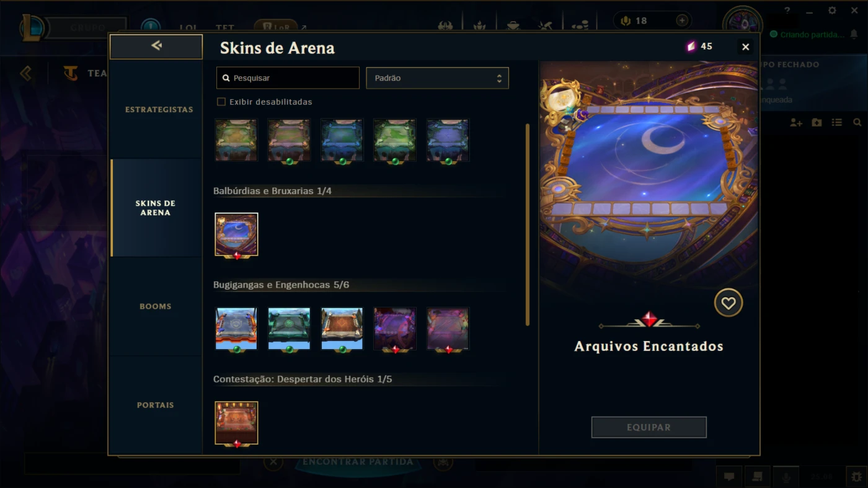Screen dimensions: 868x488
Task: Click the plus icon beside the 18 coins
Action: (682, 20)
